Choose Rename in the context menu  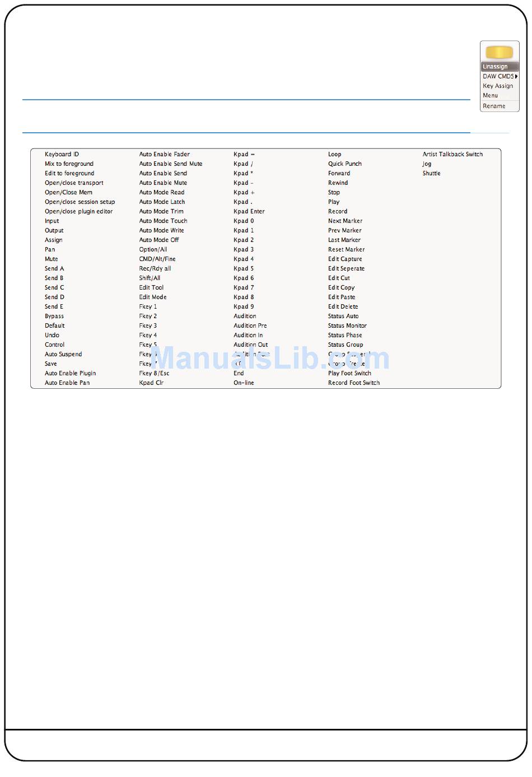point(494,106)
